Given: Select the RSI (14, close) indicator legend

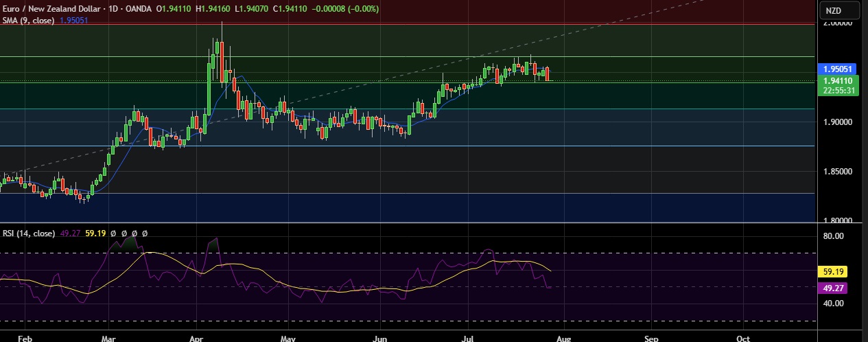Looking at the screenshot, I should [x=29, y=233].
